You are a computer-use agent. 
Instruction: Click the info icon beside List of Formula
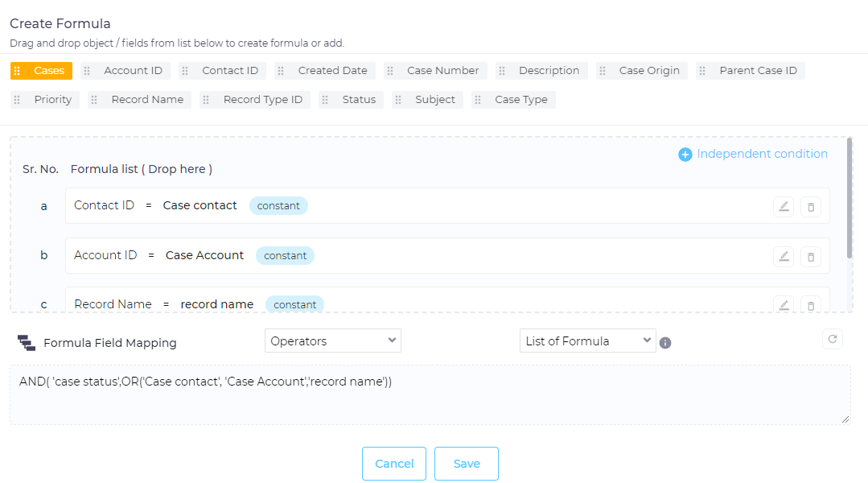click(665, 343)
